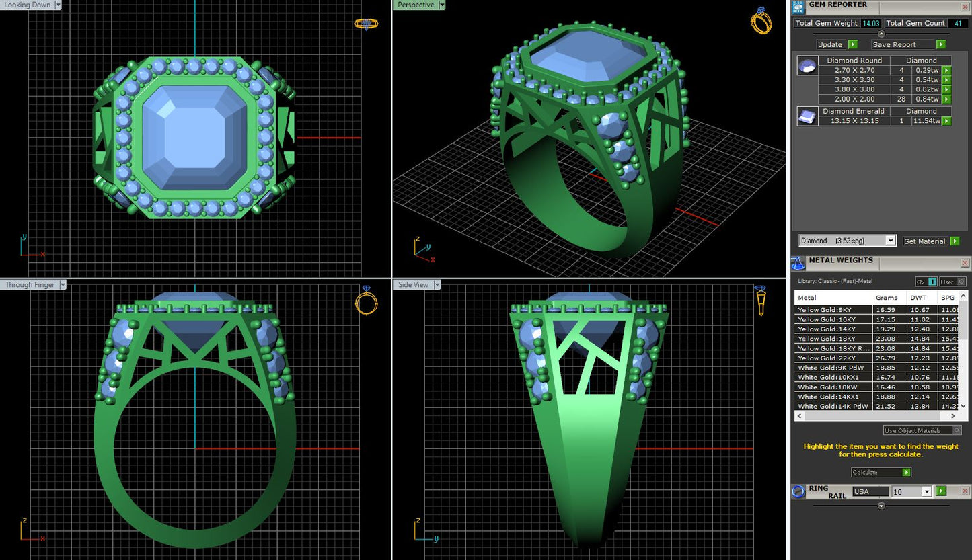This screenshot has width=972, height=560.
Task: Click the ring orientation icon in Perspective viewport
Action: tap(761, 21)
